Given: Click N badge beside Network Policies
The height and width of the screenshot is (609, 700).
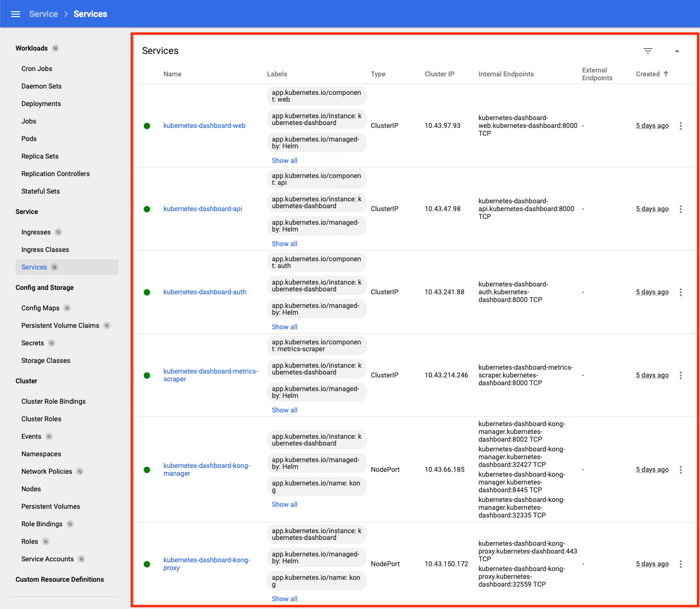Looking at the screenshot, I should [x=80, y=471].
